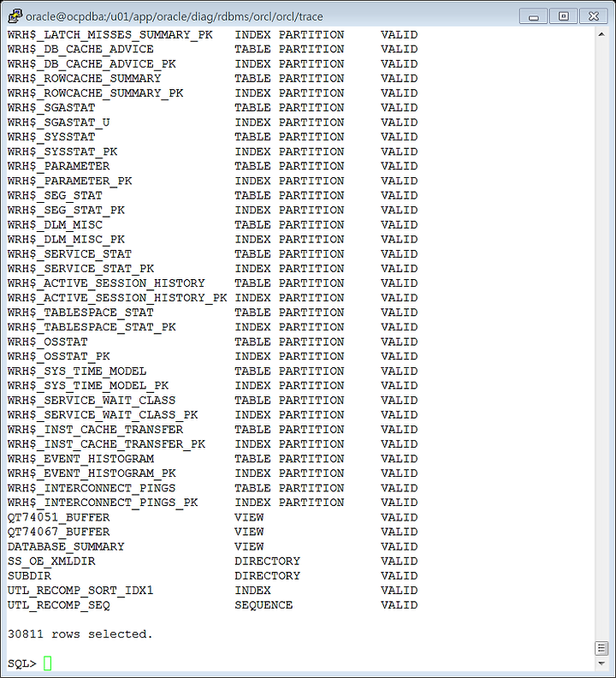Click the text WRH$_EVENT_HISTOGRAM_PK
616x678 pixels.
coord(92,473)
